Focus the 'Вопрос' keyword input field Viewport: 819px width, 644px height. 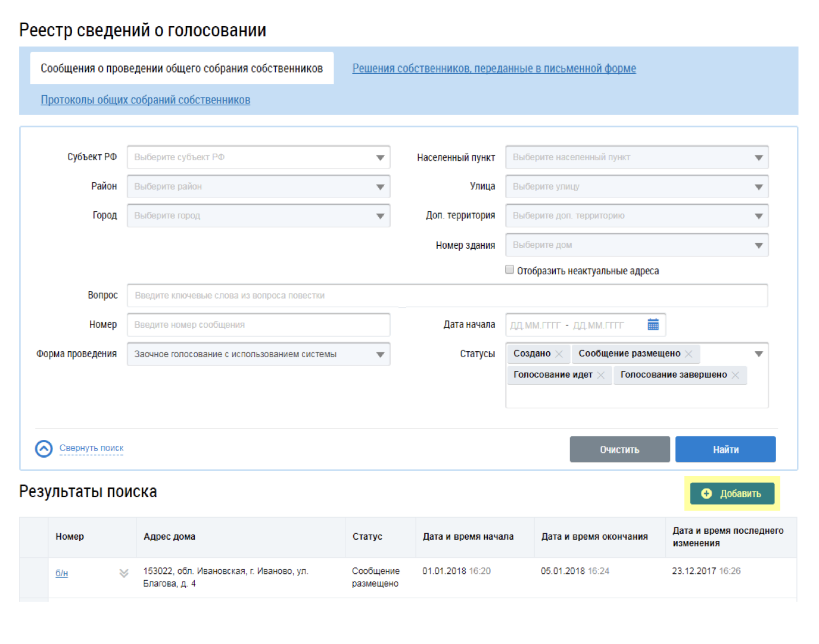pos(447,295)
